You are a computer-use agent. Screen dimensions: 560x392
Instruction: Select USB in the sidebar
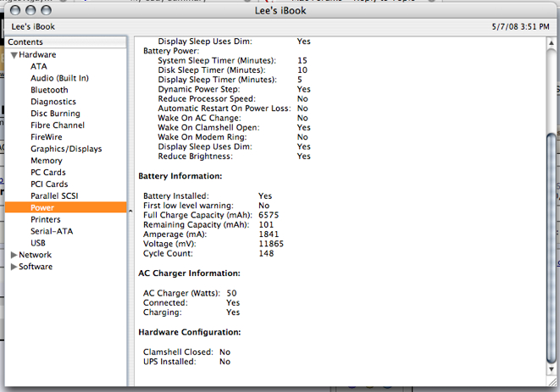(38, 243)
